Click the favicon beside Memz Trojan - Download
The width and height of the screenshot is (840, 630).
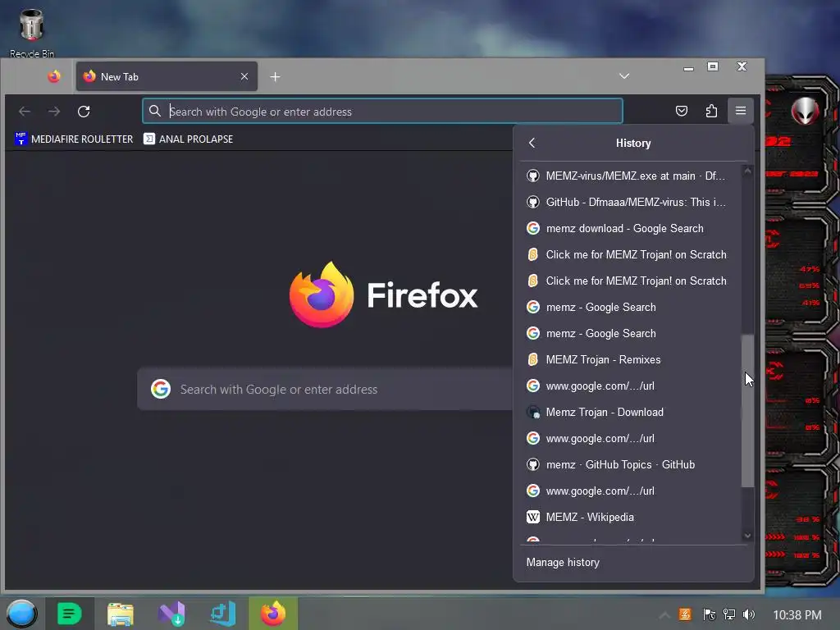(533, 412)
